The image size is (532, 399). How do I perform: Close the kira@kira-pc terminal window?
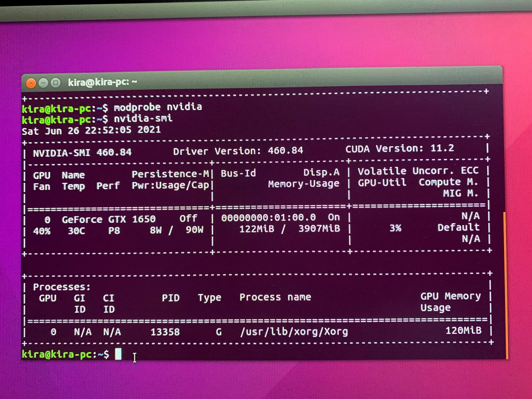pos(31,84)
